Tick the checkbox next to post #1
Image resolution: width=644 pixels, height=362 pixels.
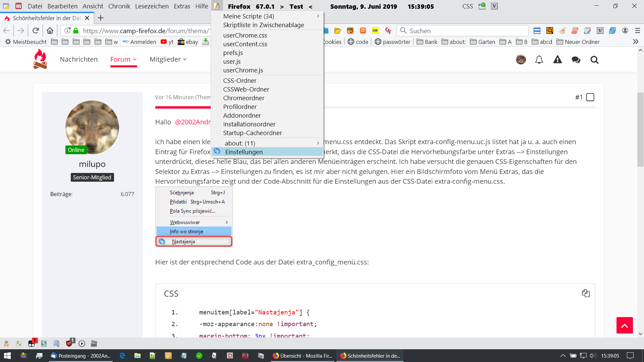click(x=590, y=97)
